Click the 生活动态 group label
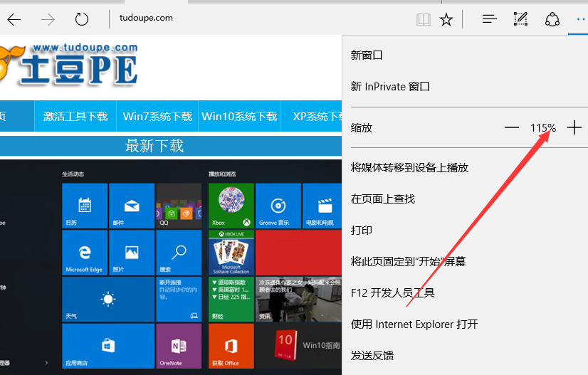The width and height of the screenshot is (588, 375). point(73,174)
